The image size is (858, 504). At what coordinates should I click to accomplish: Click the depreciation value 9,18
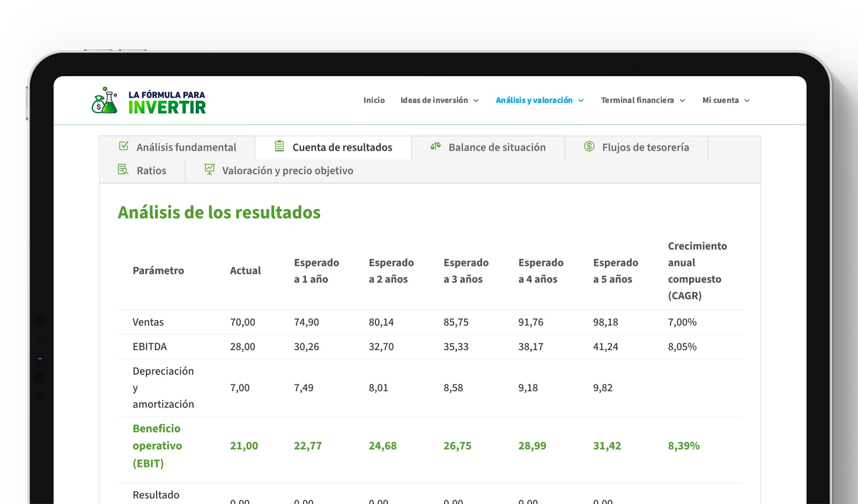tap(528, 388)
